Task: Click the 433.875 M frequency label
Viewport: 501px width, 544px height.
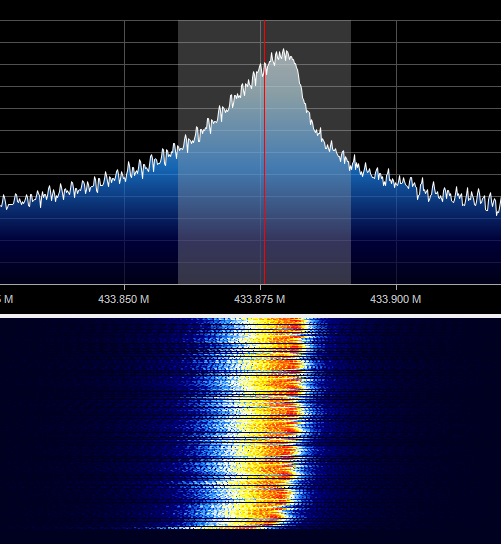Action: pyautogui.click(x=260, y=299)
